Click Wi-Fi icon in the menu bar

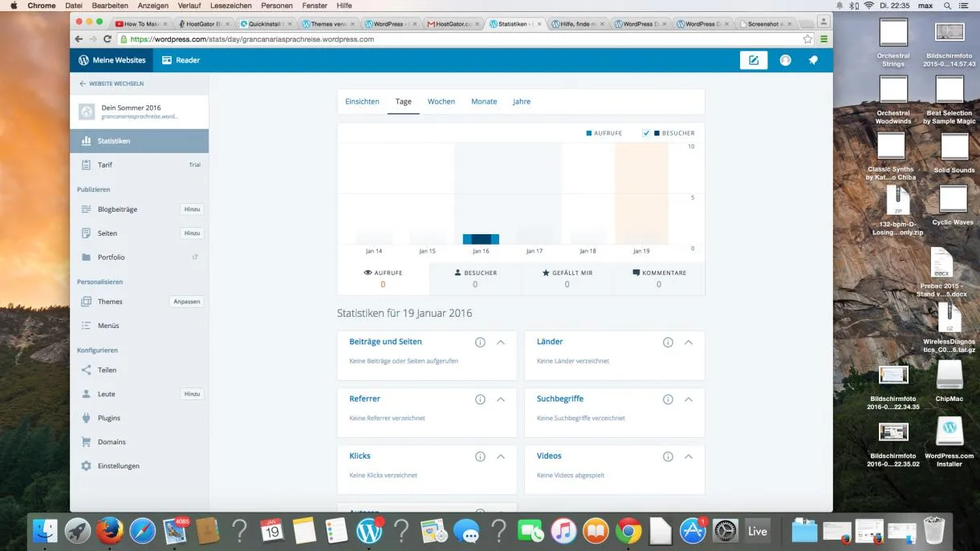[x=868, y=6]
